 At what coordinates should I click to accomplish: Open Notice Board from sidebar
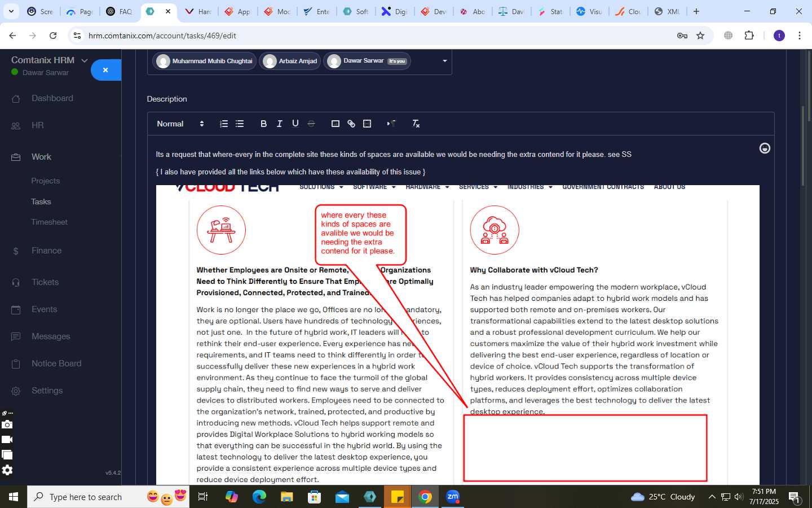(56, 364)
